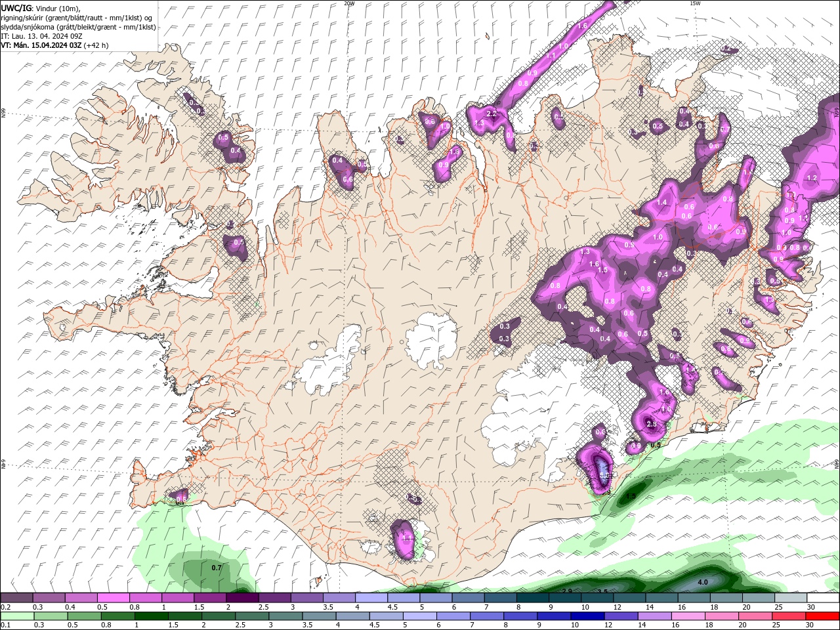The width and height of the screenshot is (840, 630).
Task: Click the 3.5 rain value along the bottom edge
Action: point(602,591)
